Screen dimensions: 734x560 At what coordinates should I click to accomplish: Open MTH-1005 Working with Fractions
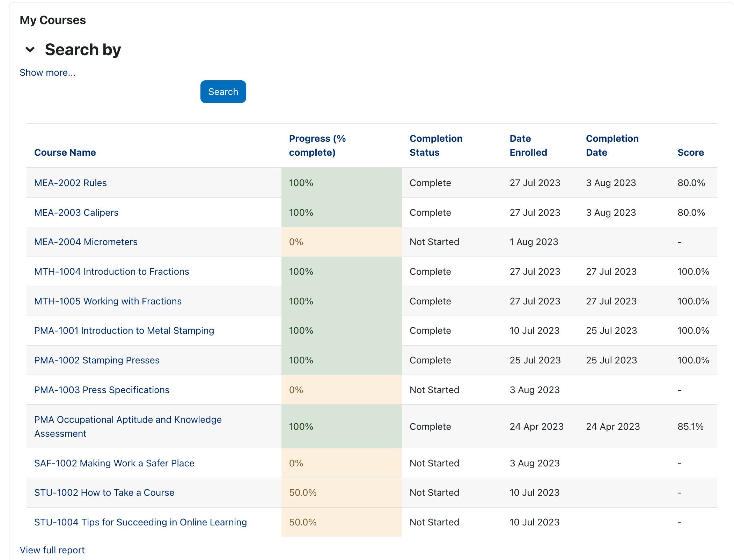point(108,301)
